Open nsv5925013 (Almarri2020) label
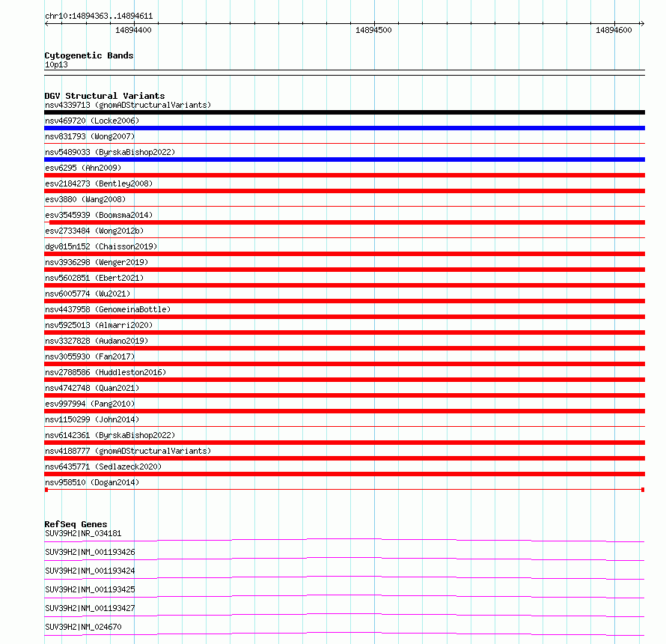The height and width of the screenshot is (644, 666). tap(99, 325)
